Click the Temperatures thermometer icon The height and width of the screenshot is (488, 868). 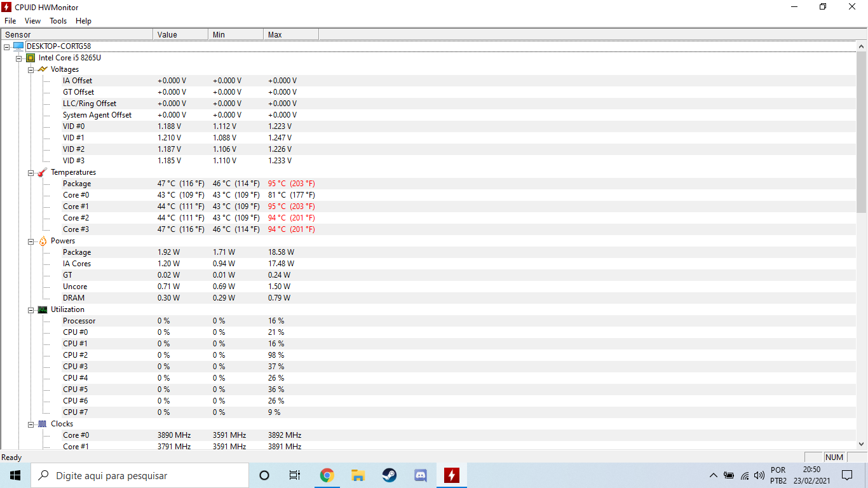pos(43,172)
